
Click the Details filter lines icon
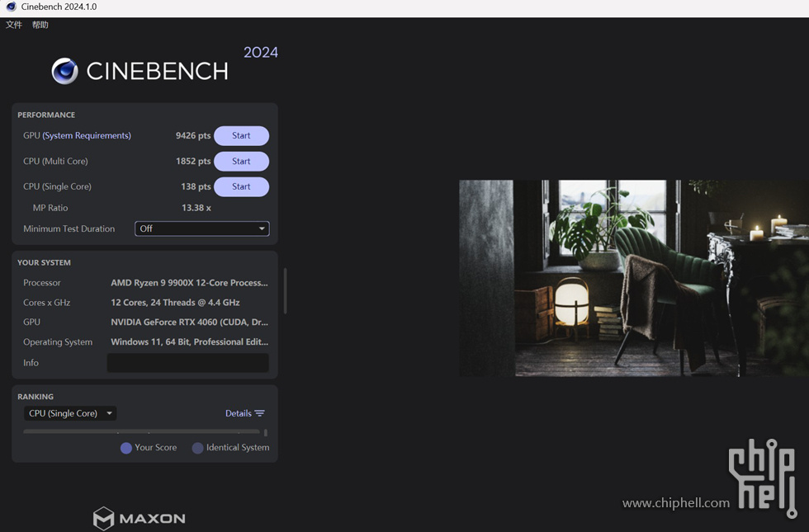pyautogui.click(x=259, y=413)
